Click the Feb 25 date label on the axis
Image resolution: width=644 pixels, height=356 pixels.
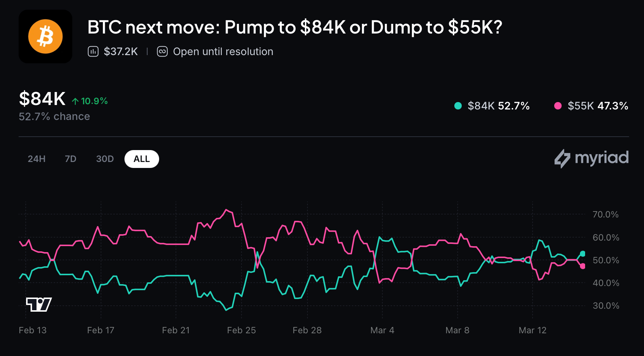tap(241, 330)
